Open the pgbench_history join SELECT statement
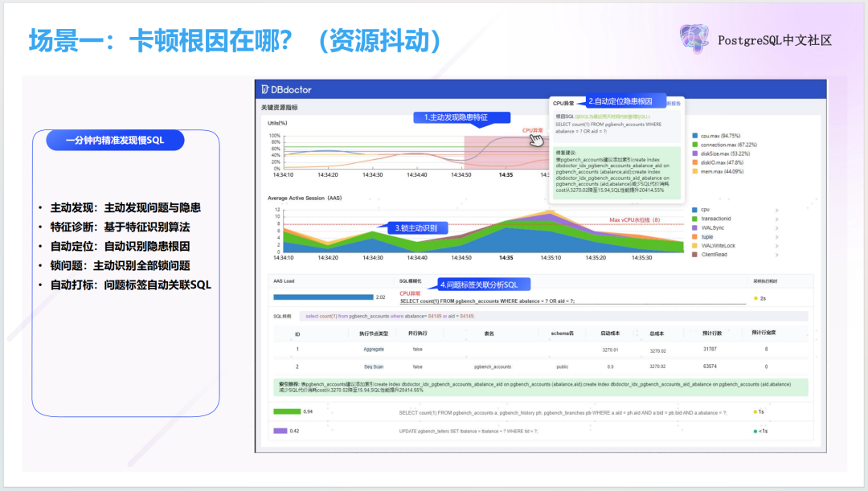The width and height of the screenshot is (868, 491). (563, 412)
